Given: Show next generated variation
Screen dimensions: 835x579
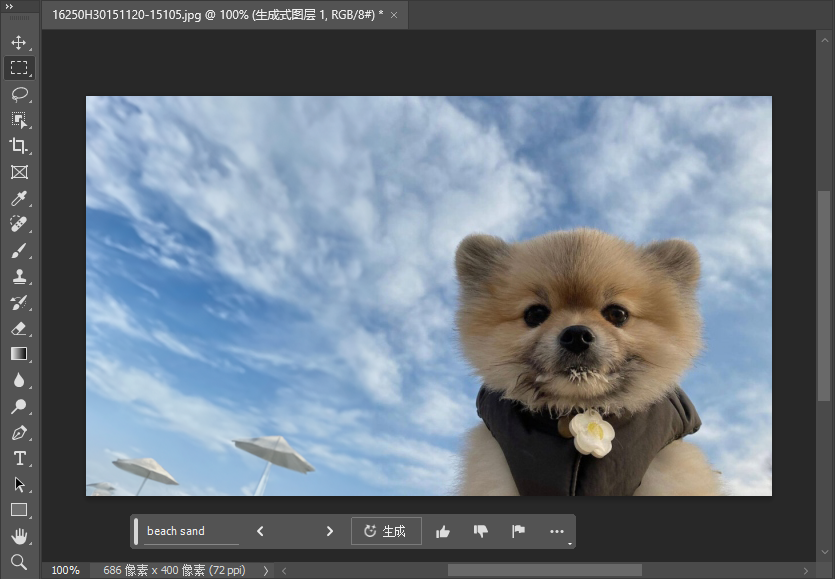Looking at the screenshot, I should pyautogui.click(x=330, y=531).
